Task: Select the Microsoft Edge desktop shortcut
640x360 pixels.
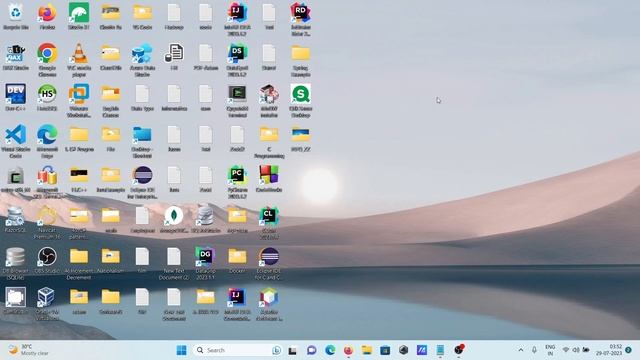Action: point(47,142)
